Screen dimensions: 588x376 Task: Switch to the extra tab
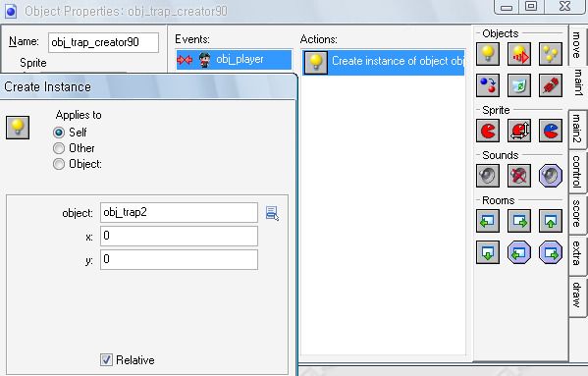(x=577, y=254)
